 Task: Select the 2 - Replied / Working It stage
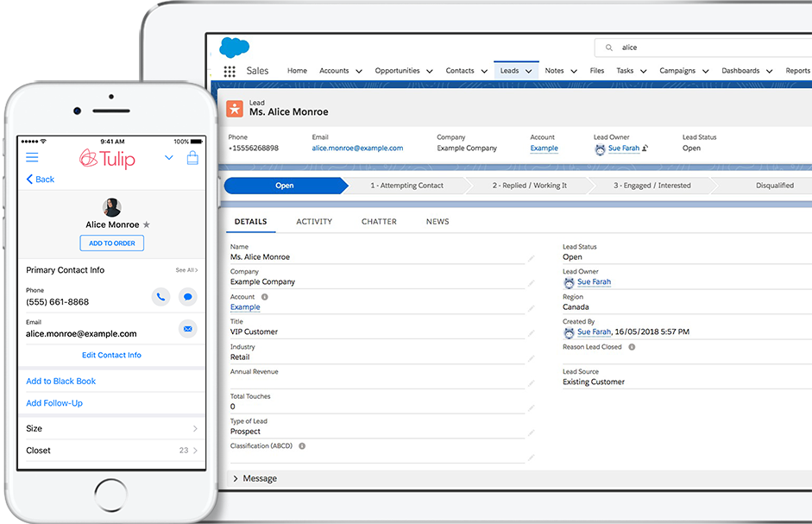[x=530, y=186]
